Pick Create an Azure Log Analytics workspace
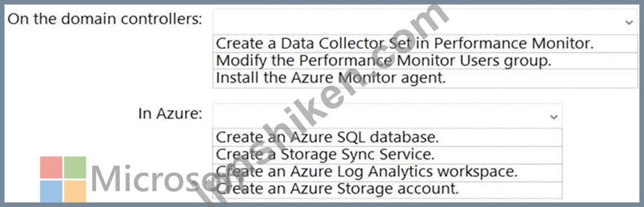 pyautogui.click(x=387, y=172)
